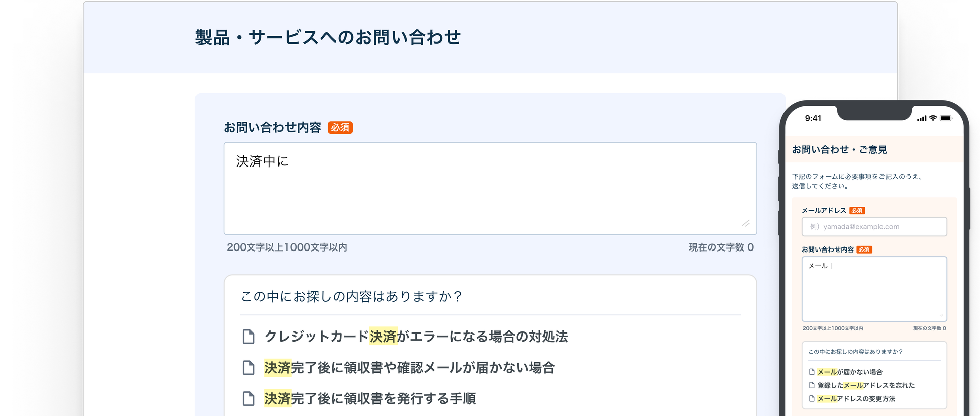Open クレジットカード決済がエラーになる場合の対処法 article
This screenshot has height=416, width=980.
tap(416, 337)
